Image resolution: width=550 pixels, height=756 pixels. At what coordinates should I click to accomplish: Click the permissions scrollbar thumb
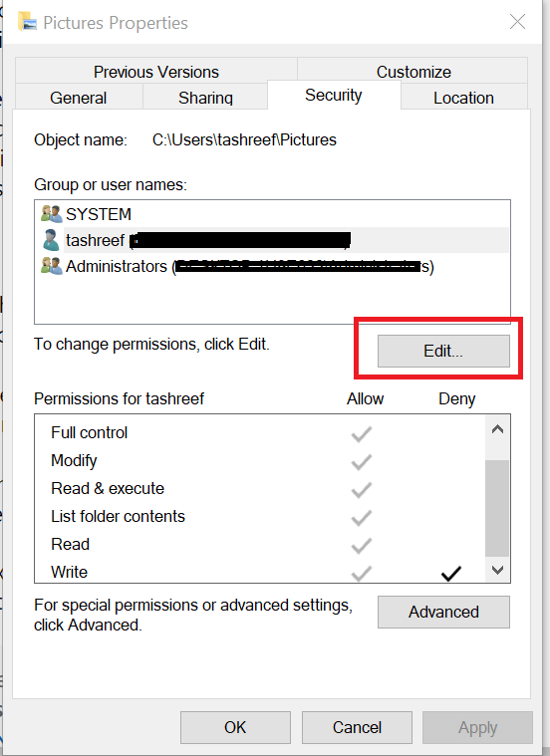coord(497,508)
